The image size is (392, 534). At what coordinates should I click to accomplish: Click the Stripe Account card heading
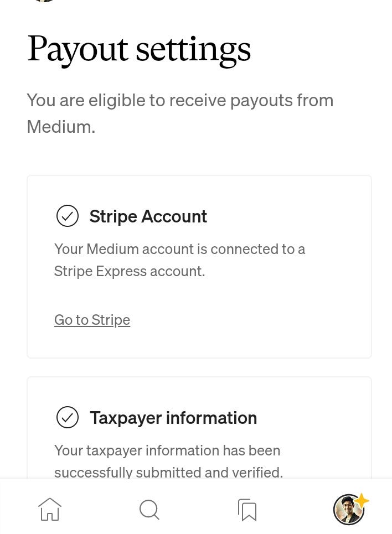click(x=148, y=216)
